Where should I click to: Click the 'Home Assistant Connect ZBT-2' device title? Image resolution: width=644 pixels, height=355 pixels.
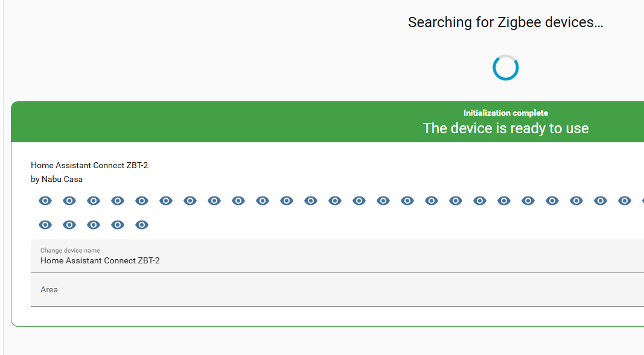pyautogui.click(x=89, y=165)
